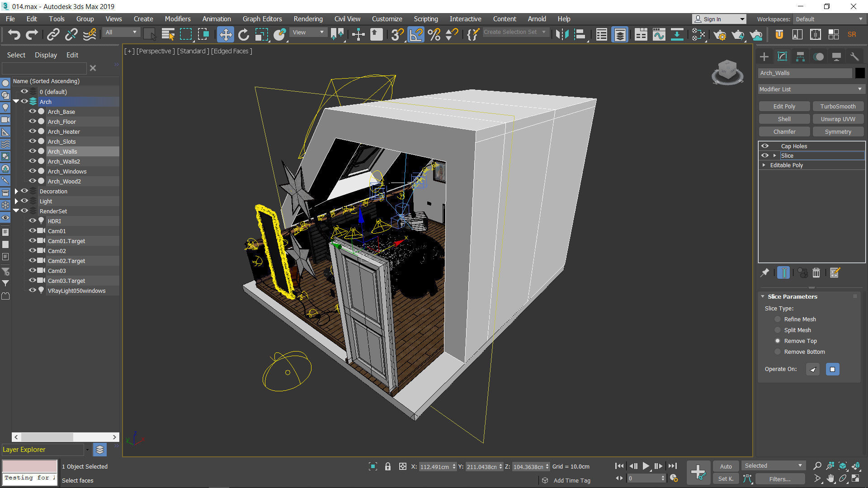Hide the Arch_Heater object with eye icon
Image resolution: width=868 pixels, height=488 pixels.
33,131
